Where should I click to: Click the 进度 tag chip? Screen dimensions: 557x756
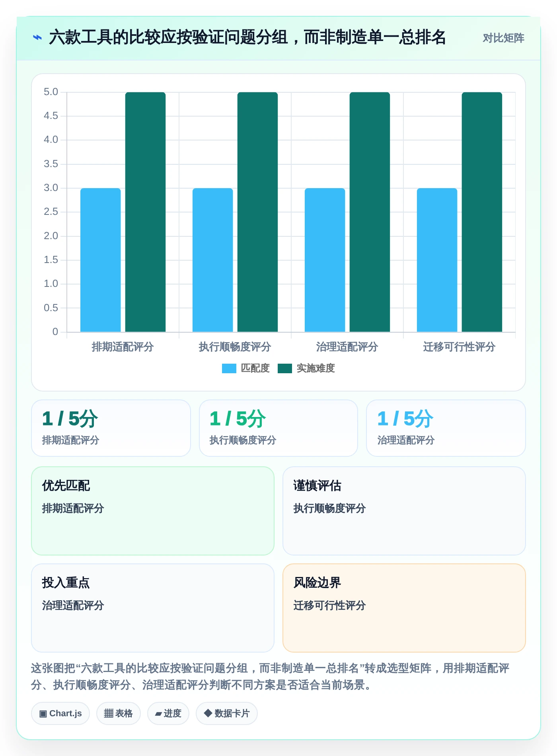pos(168,713)
